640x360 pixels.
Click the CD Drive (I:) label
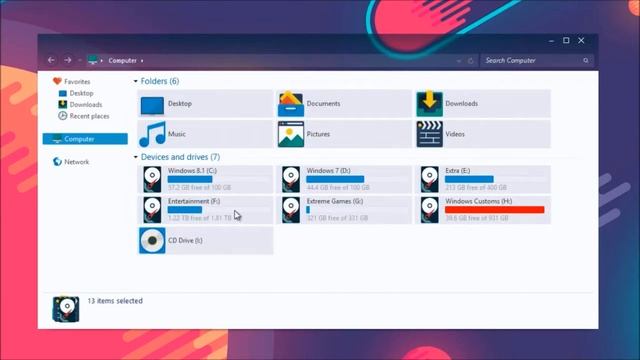pyautogui.click(x=185, y=240)
